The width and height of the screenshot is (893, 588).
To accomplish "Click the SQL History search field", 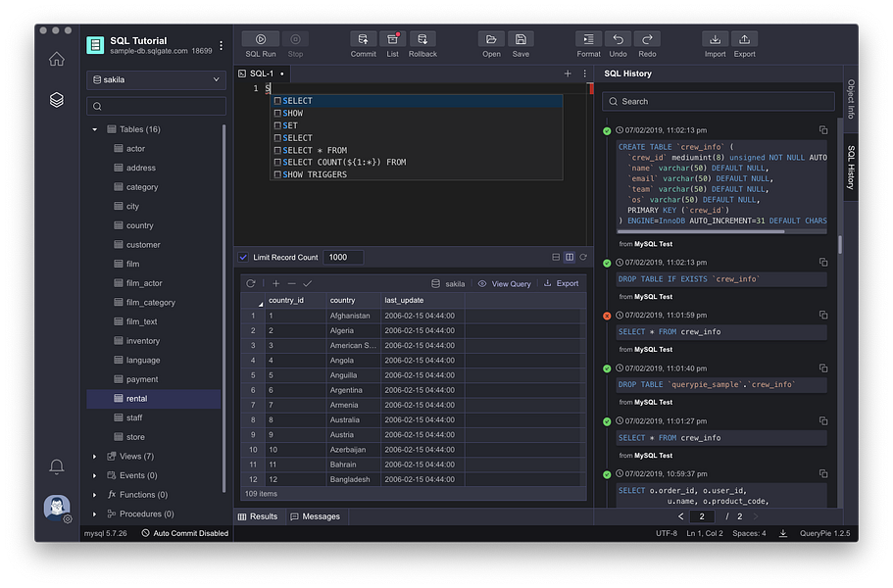I will 719,101.
